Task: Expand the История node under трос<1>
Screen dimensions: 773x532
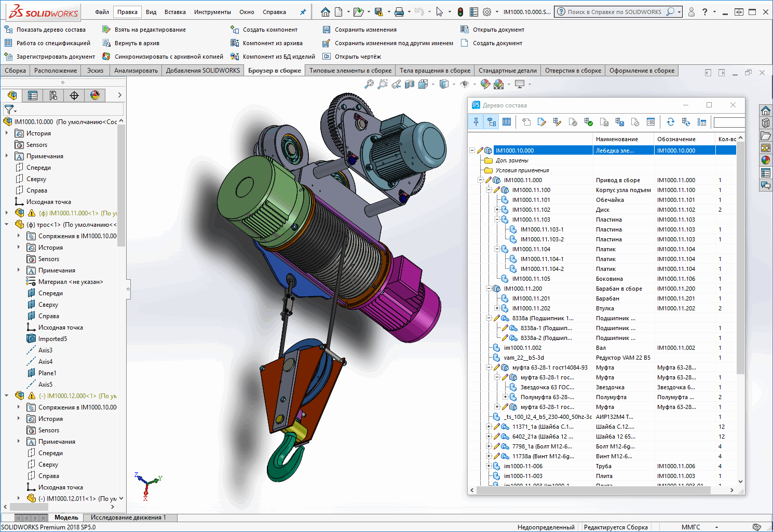Action: (19, 248)
